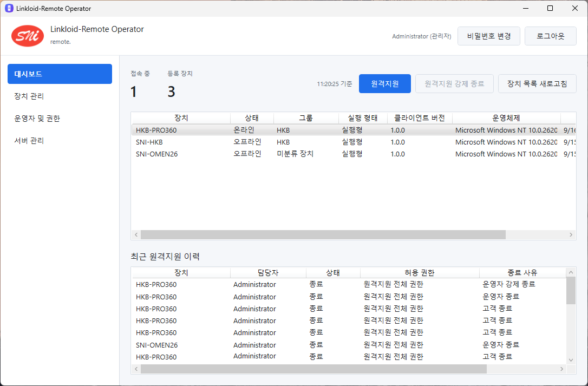Click the up arrow of the history vertical scrollbar
Screen dimensions: 588x386
point(571,272)
